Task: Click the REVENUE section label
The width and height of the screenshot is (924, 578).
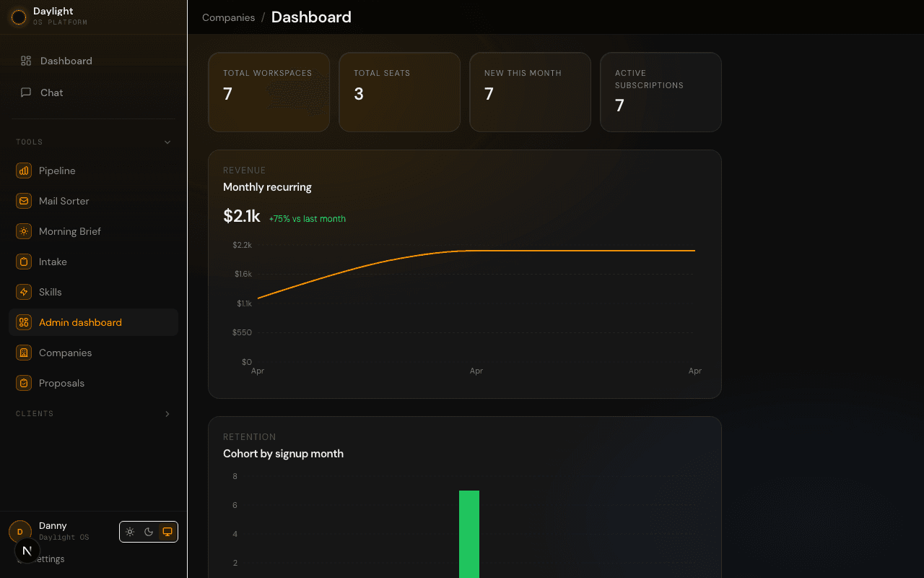Action: pos(245,171)
